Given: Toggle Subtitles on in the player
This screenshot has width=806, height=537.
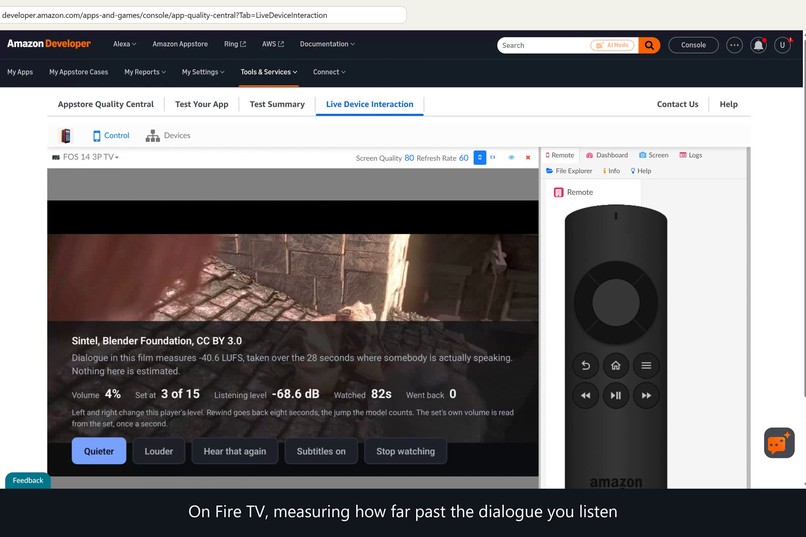Looking at the screenshot, I should [321, 451].
